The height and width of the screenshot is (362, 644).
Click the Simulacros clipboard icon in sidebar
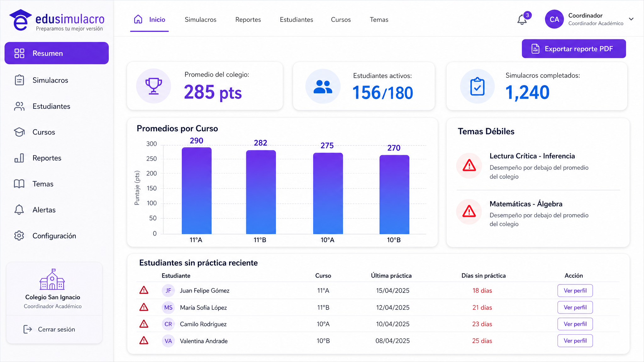[x=19, y=80]
